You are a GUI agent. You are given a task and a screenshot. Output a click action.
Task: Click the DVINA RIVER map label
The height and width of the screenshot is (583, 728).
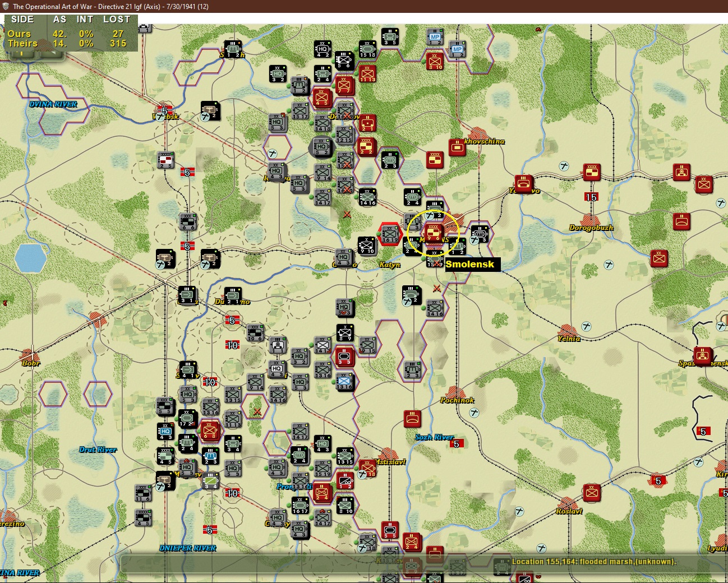point(53,104)
